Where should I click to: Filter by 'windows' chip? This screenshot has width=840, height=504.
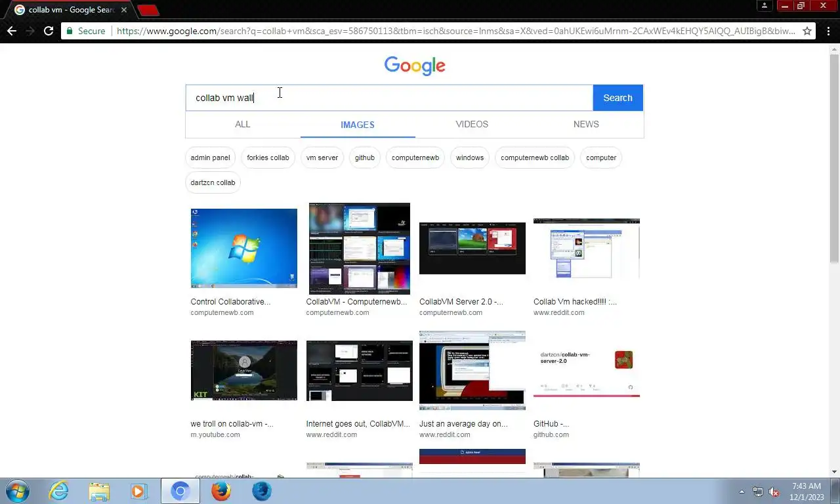470,157
